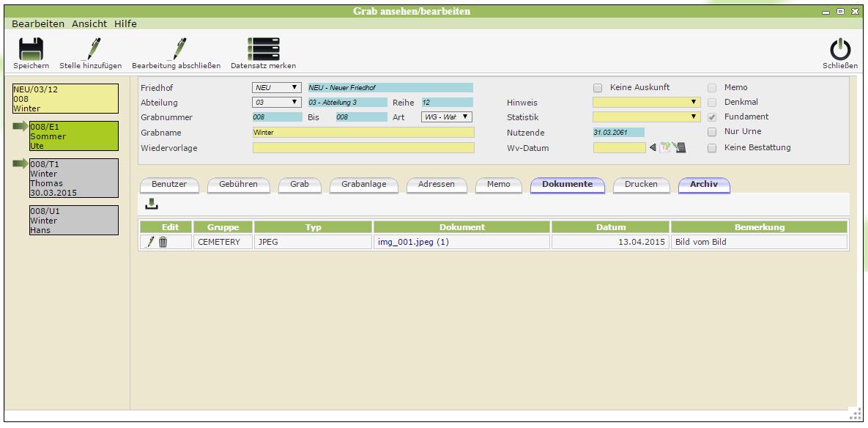Switch to the Gebühren tab
Viewport: 868px width, 428px height.
238,185
